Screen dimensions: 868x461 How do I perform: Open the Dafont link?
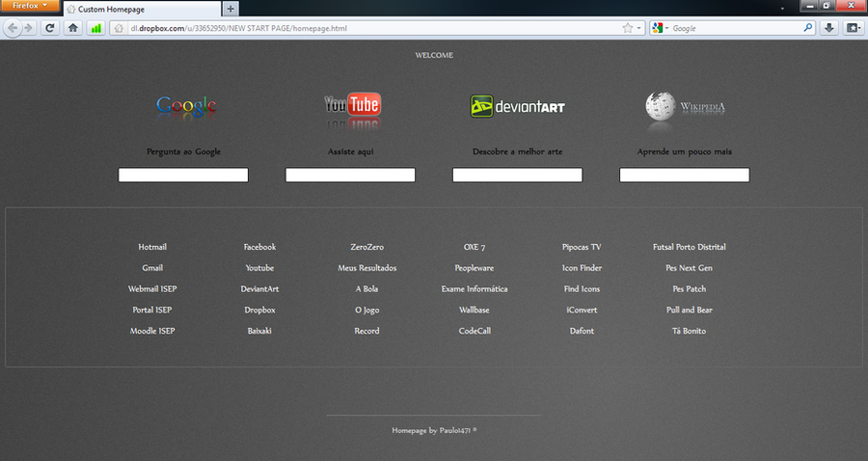[x=582, y=331]
